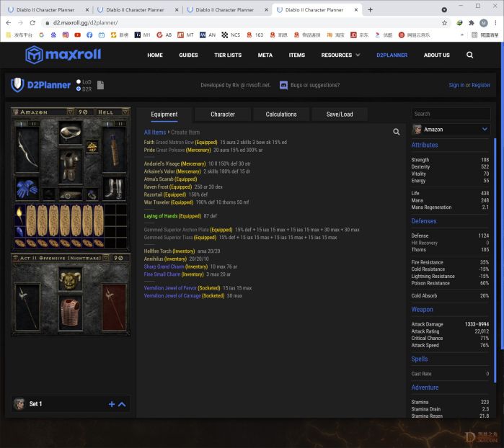Select the ring slot beside the gloves
This screenshot has width=504, height=448.
coord(49,194)
